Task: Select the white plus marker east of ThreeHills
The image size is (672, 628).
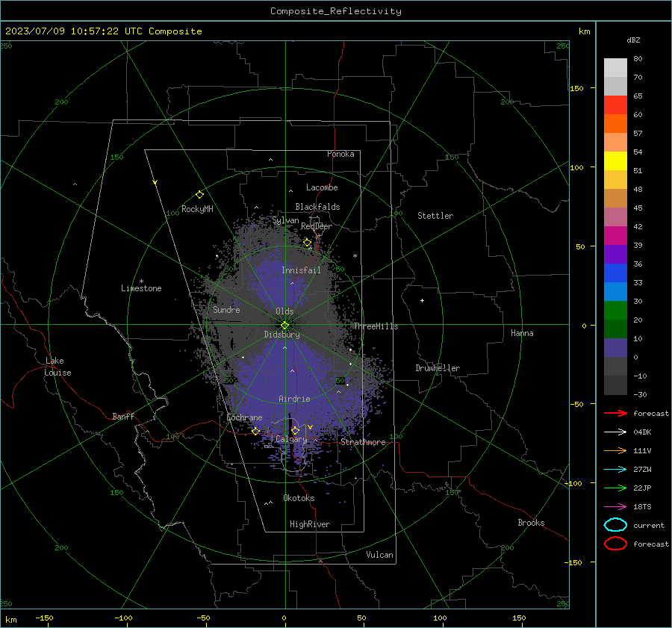Action: point(422,300)
